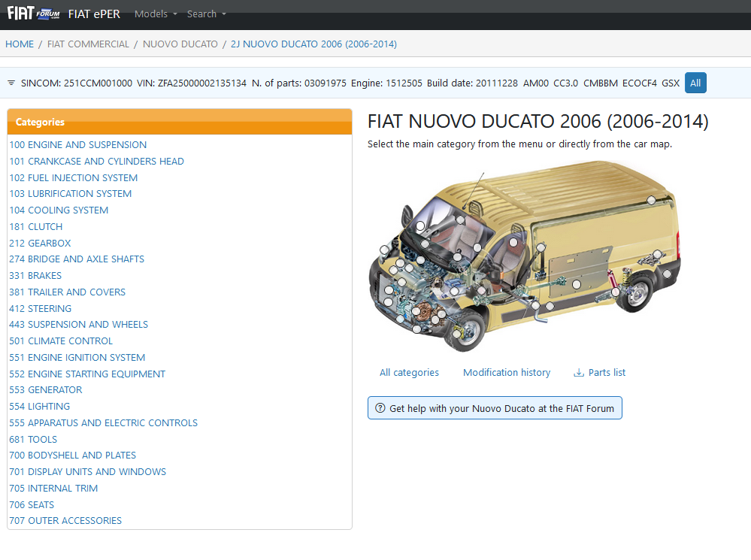751x560 pixels.
Task: Select 100 ENGINE AND SUSPENSION category
Action: pos(78,144)
